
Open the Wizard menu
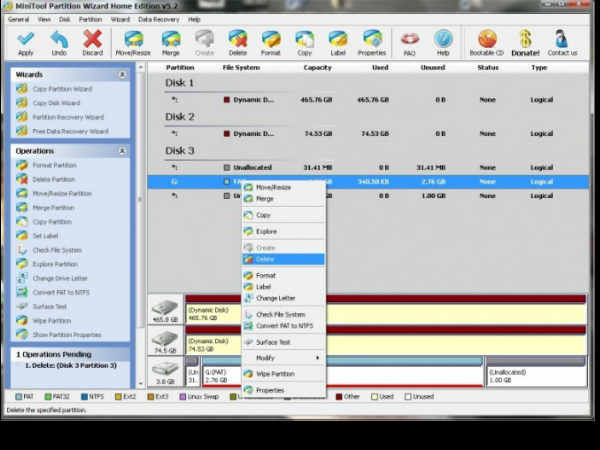click(x=120, y=20)
